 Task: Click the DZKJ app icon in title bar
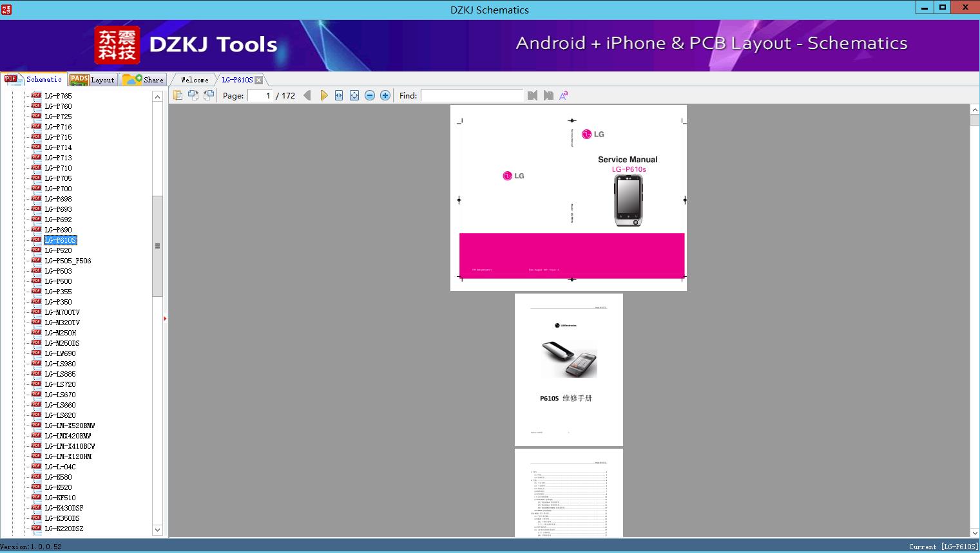[x=6, y=9]
